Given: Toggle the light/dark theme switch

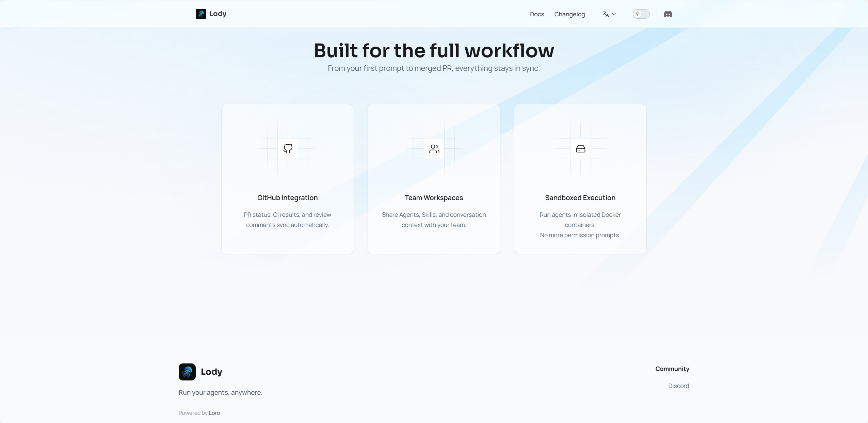Looking at the screenshot, I should tap(641, 14).
